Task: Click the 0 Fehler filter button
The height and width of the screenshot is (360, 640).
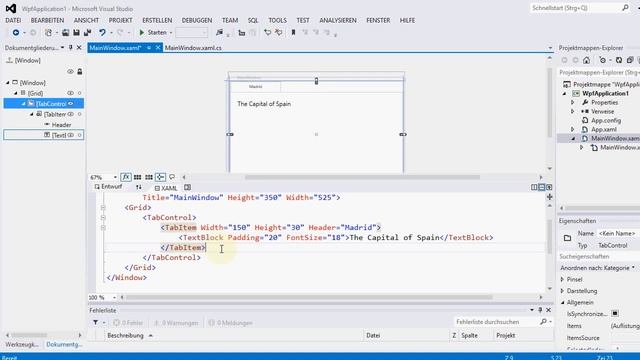Action: pos(128,323)
